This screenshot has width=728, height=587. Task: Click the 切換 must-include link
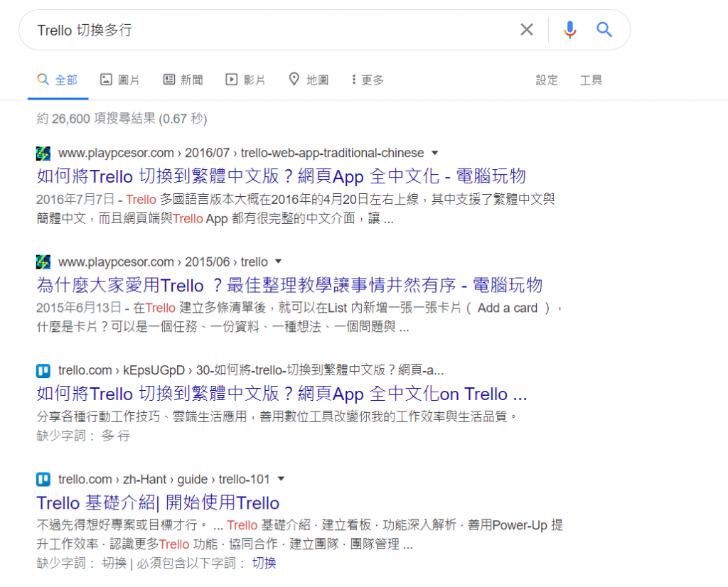(x=264, y=563)
